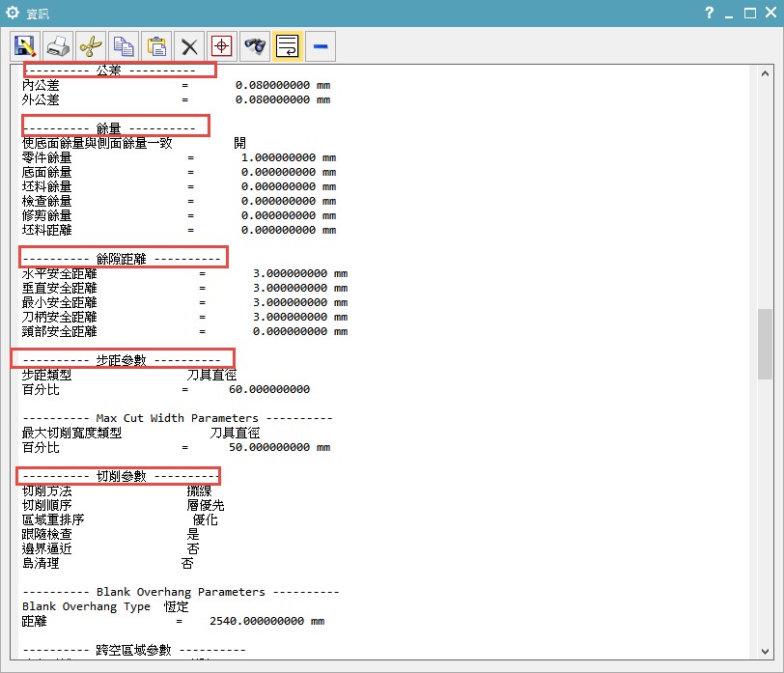Viewport: 784px width, 673px height.
Task: Click the 邊界逼近 label
Action: (47, 548)
